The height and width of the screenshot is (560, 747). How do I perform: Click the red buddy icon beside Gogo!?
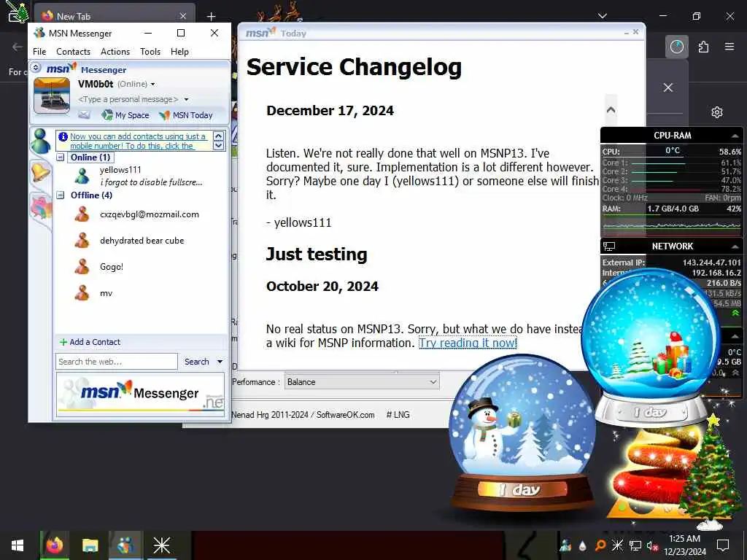click(x=82, y=267)
